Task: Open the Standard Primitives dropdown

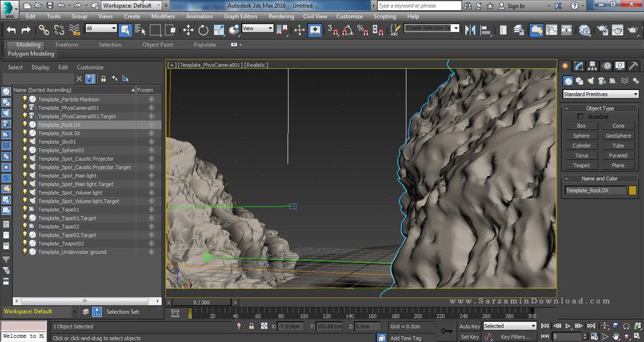Action: pos(600,94)
